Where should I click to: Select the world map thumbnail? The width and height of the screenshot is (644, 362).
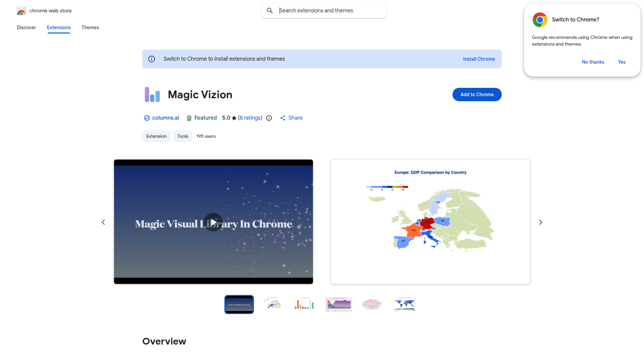(x=404, y=304)
